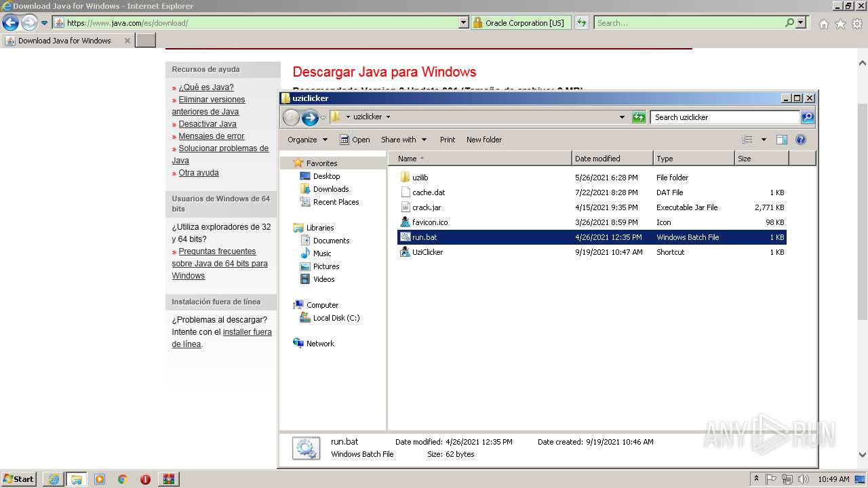
Task: Select the UziClicker shortcut icon
Action: (406, 252)
